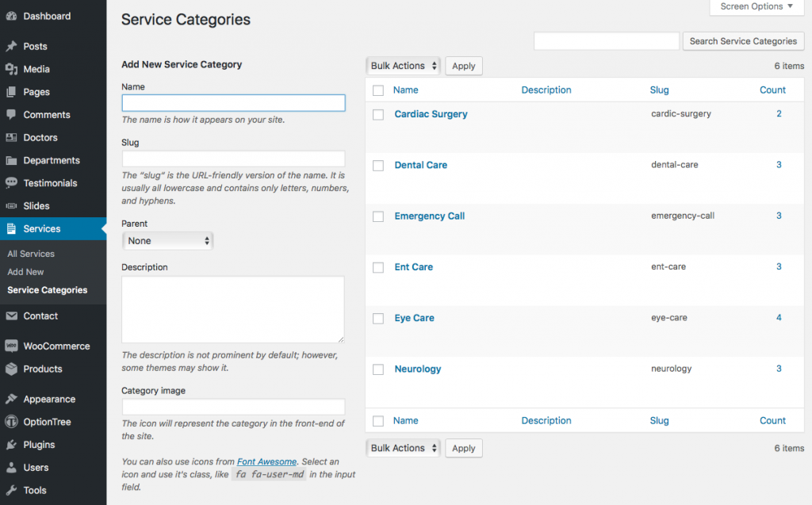Select the Appearance paintbrush icon
The image size is (812, 505).
[x=11, y=399]
